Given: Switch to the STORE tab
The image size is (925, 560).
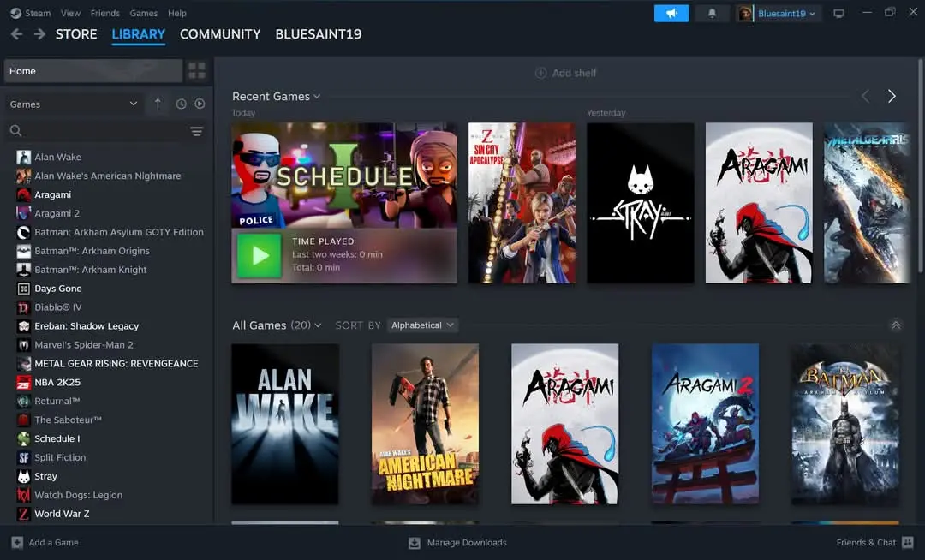Looking at the screenshot, I should click(x=76, y=34).
